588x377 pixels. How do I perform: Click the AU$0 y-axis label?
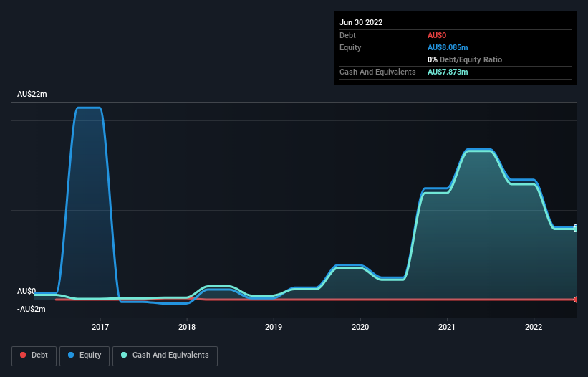tap(26, 291)
